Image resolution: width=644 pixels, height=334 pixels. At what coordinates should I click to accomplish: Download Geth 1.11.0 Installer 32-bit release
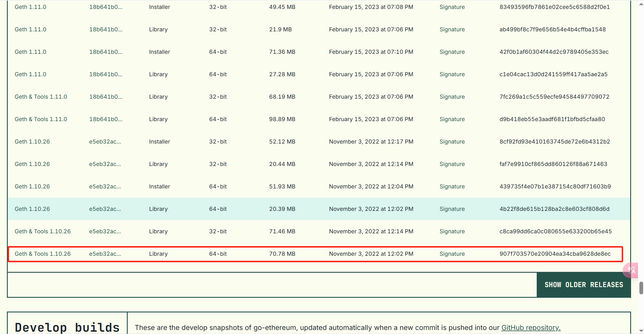point(30,7)
